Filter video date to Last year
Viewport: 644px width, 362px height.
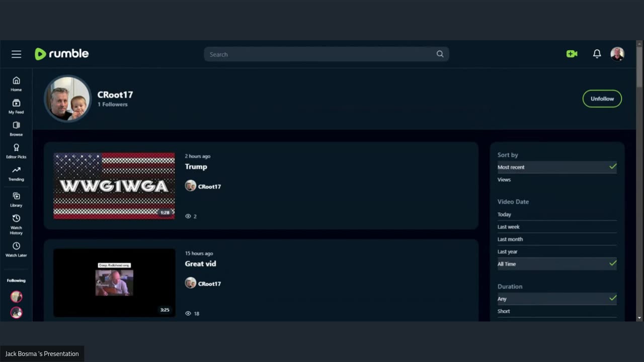(557, 251)
